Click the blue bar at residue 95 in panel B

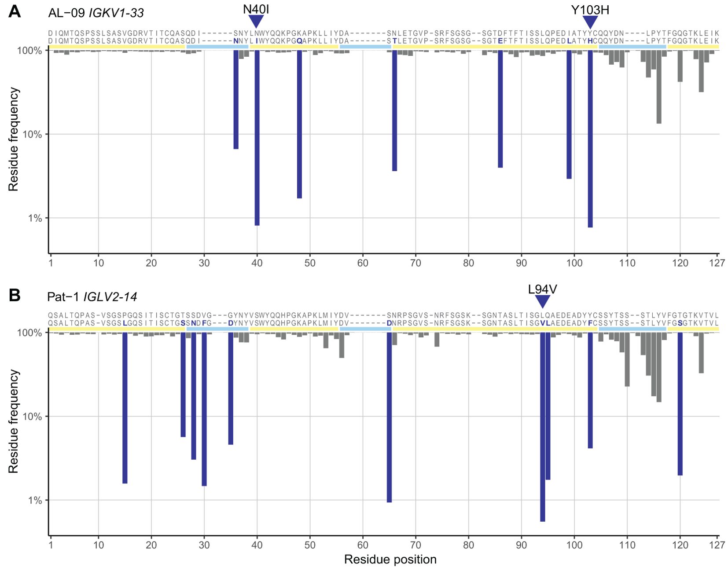(548, 406)
